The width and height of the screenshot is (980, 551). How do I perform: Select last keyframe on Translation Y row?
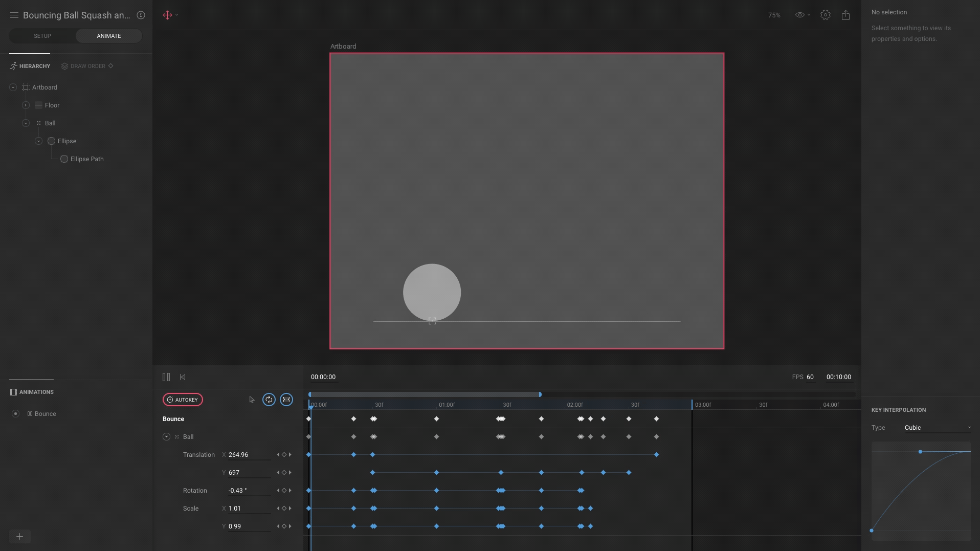coord(629,473)
